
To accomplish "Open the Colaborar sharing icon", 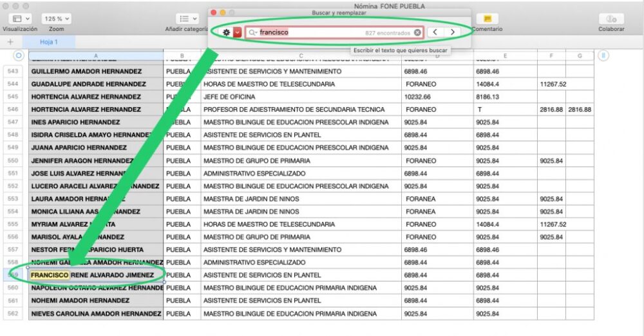I will click(x=611, y=19).
